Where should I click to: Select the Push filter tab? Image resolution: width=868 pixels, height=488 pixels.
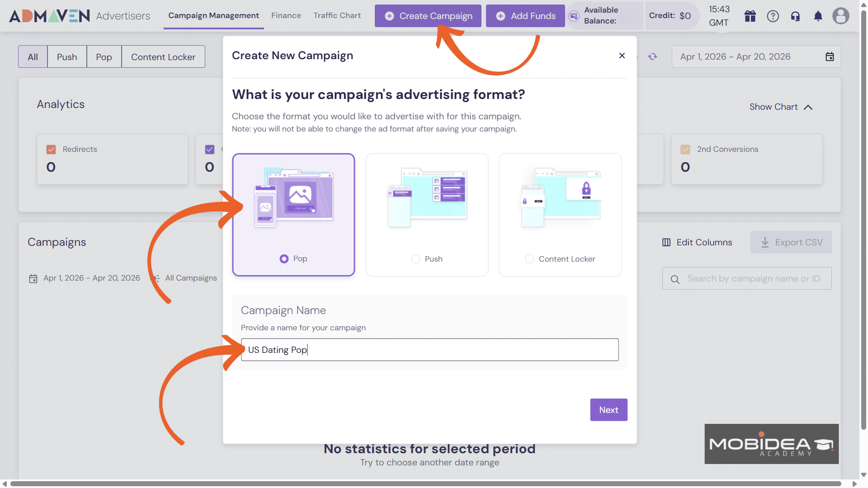coord(67,57)
